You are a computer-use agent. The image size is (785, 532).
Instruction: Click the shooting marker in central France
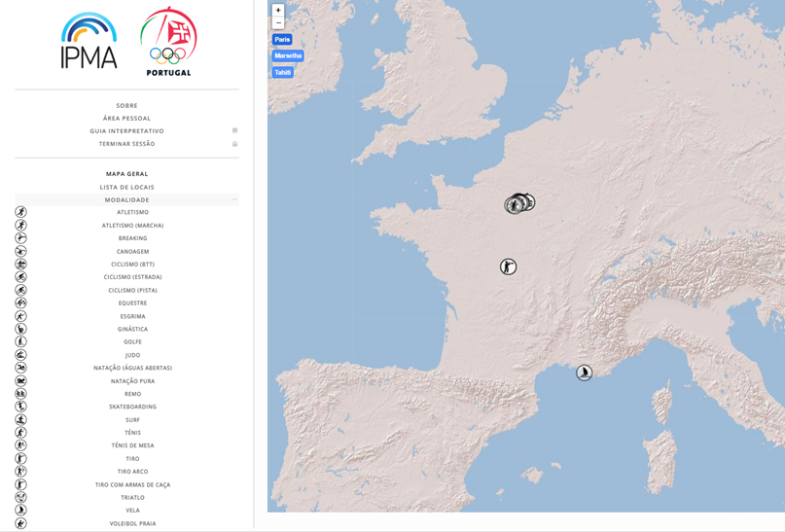click(x=508, y=266)
